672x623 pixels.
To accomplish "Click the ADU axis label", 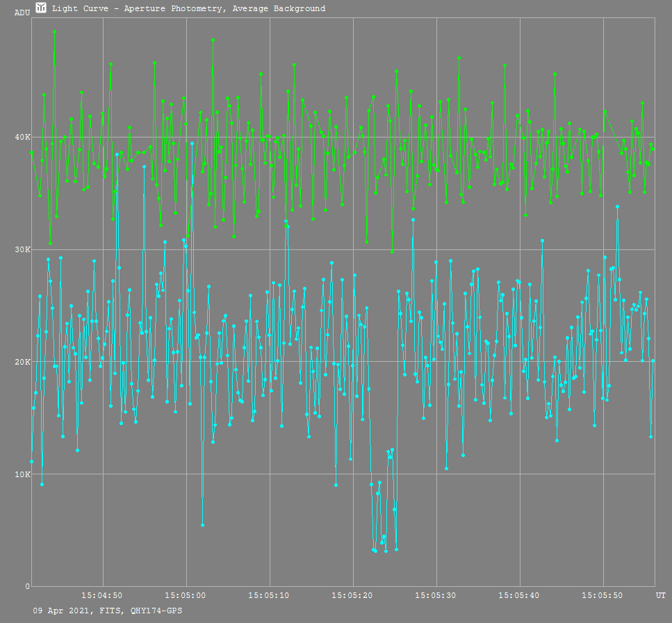I will [x=22, y=13].
